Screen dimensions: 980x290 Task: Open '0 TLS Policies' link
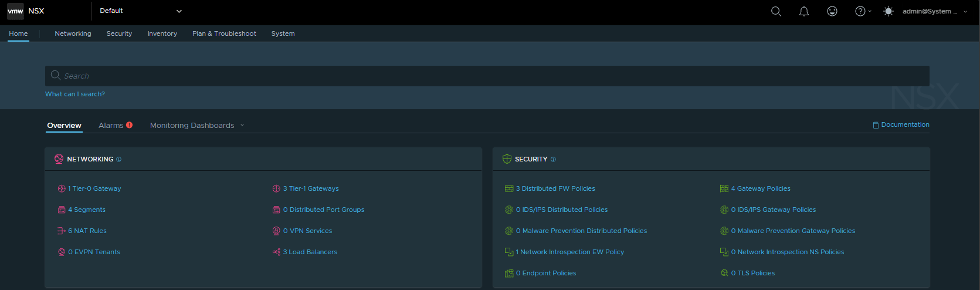[x=753, y=273]
